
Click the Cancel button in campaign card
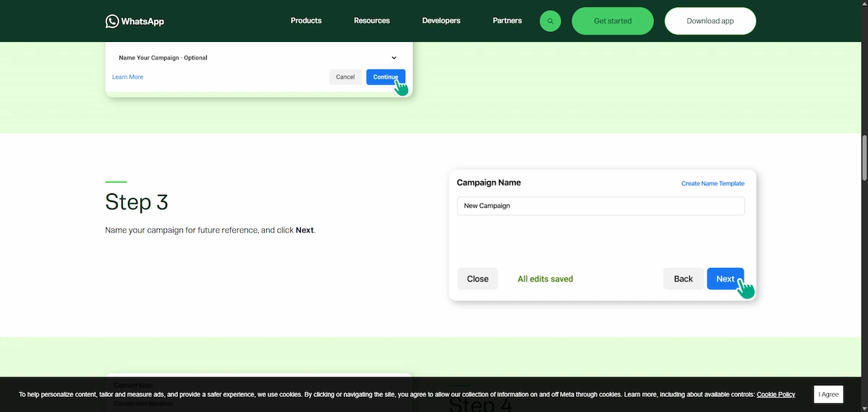(345, 77)
